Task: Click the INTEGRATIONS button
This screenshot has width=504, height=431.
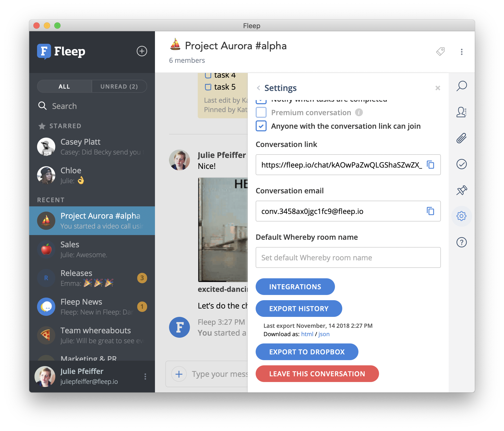Action: pos(295,287)
